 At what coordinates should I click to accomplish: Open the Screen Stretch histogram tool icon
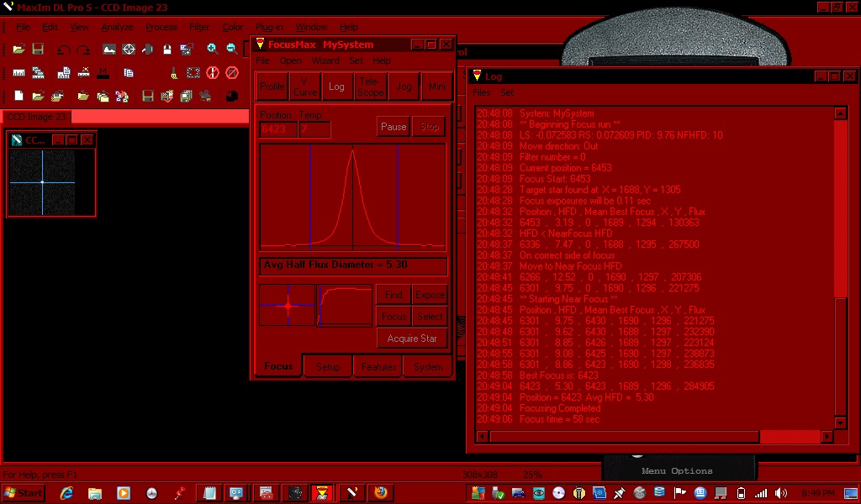click(108, 50)
